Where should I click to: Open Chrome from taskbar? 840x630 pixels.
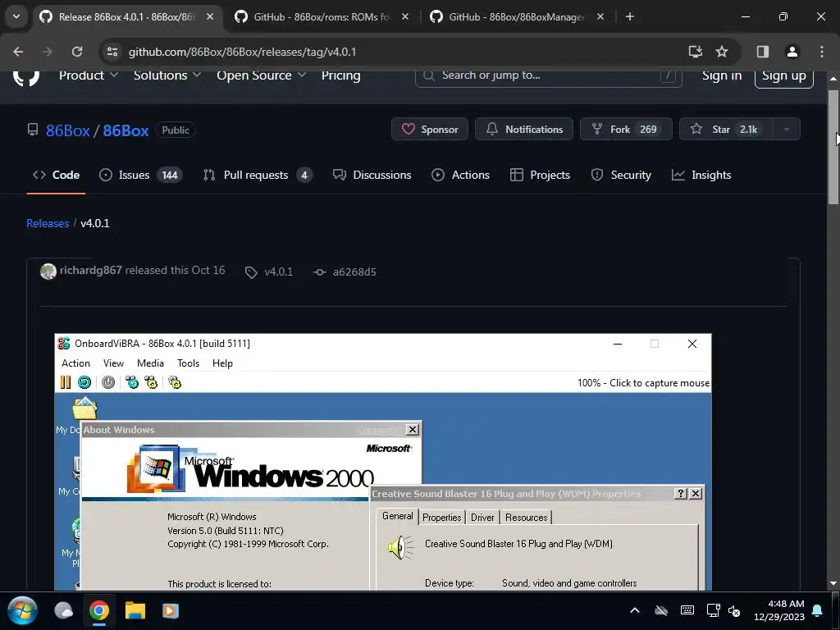tap(99, 610)
